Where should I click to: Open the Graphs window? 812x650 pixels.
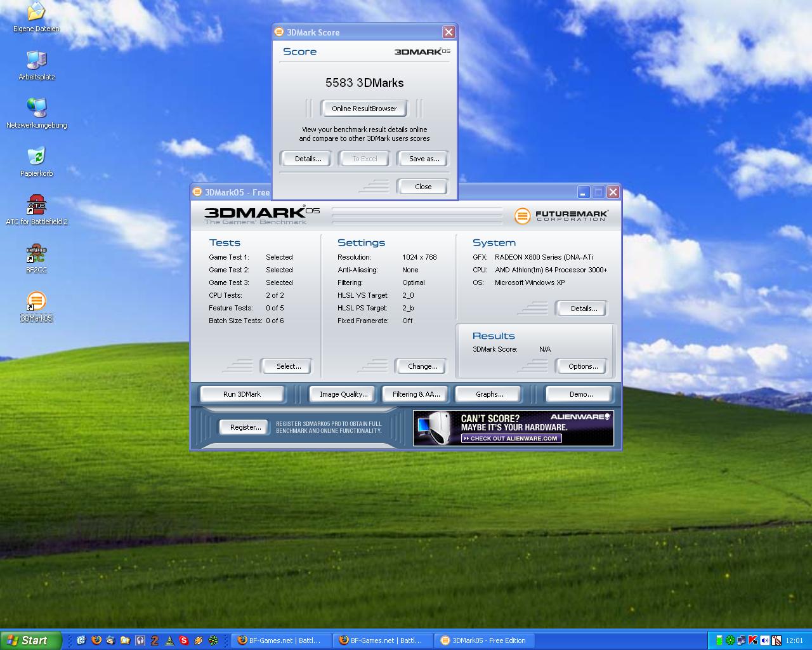pyautogui.click(x=489, y=394)
